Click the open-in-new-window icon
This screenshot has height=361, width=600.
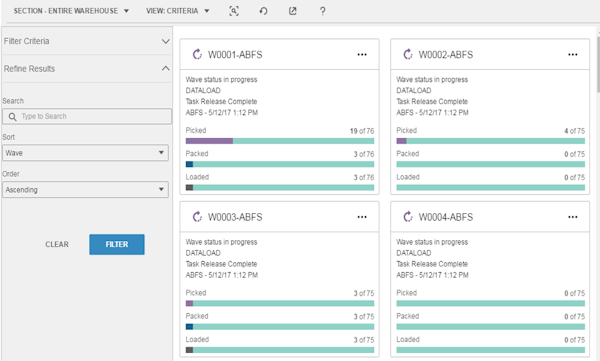(x=293, y=11)
